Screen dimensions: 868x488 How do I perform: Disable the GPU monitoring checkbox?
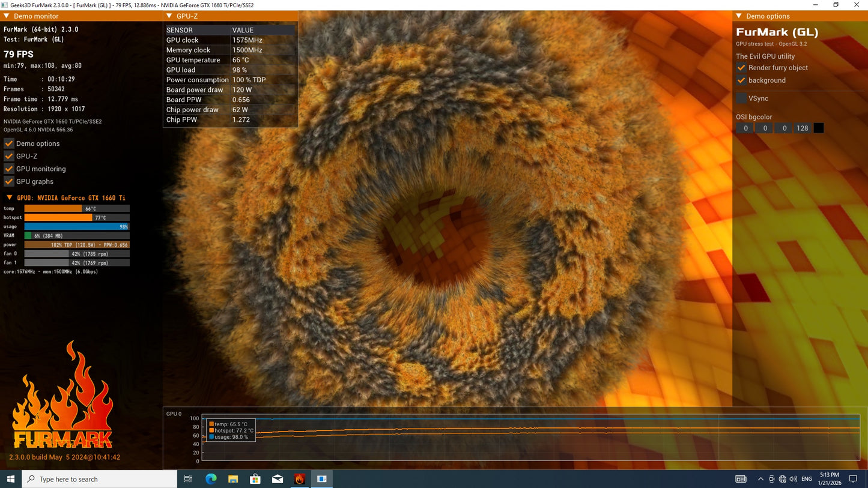9,169
